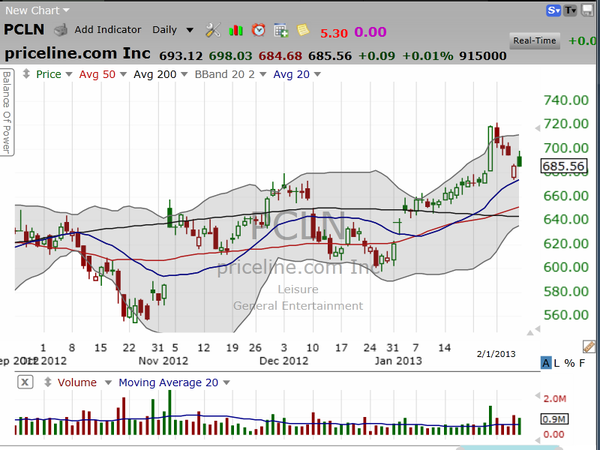The width and height of the screenshot is (600, 450).
Task: Click the T dropdown icon at top right
Action: (x=570, y=10)
